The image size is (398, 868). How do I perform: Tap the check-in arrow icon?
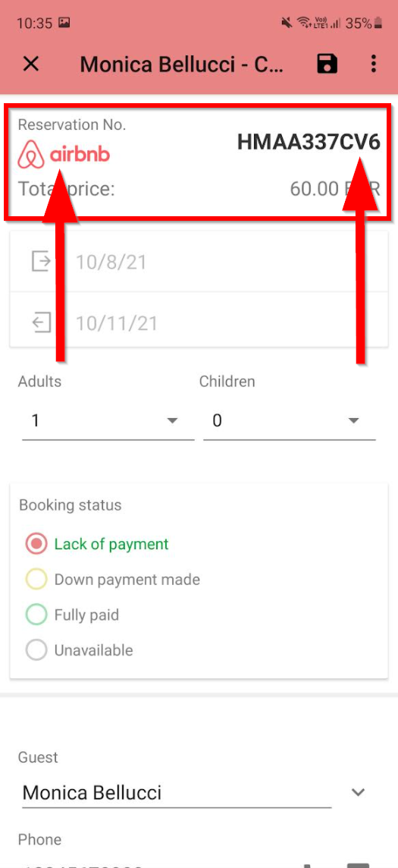click(42, 261)
